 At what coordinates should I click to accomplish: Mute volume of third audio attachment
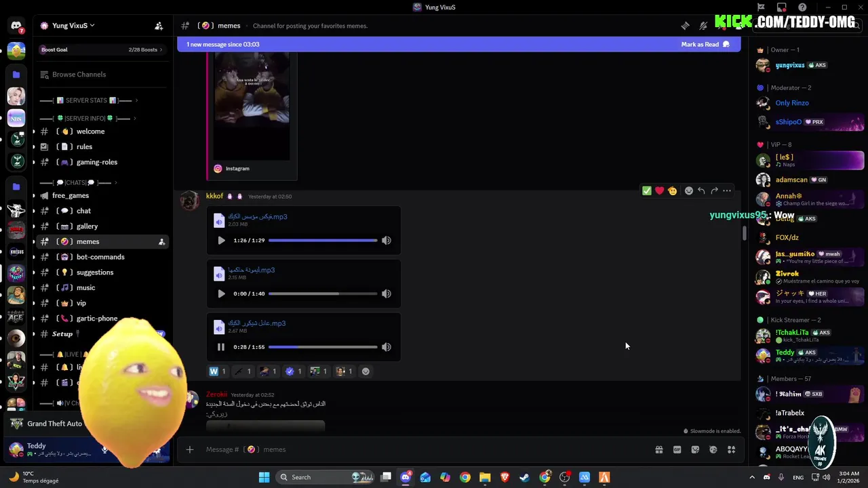(387, 347)
